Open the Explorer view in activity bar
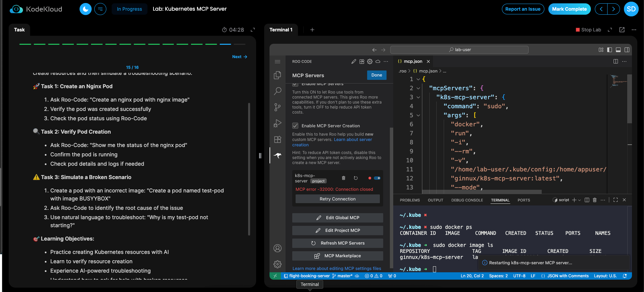644x292 pixels. point(278,75)
